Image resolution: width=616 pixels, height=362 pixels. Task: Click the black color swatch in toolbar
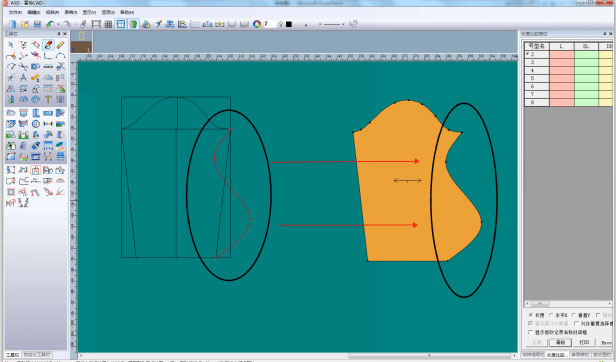289,24
